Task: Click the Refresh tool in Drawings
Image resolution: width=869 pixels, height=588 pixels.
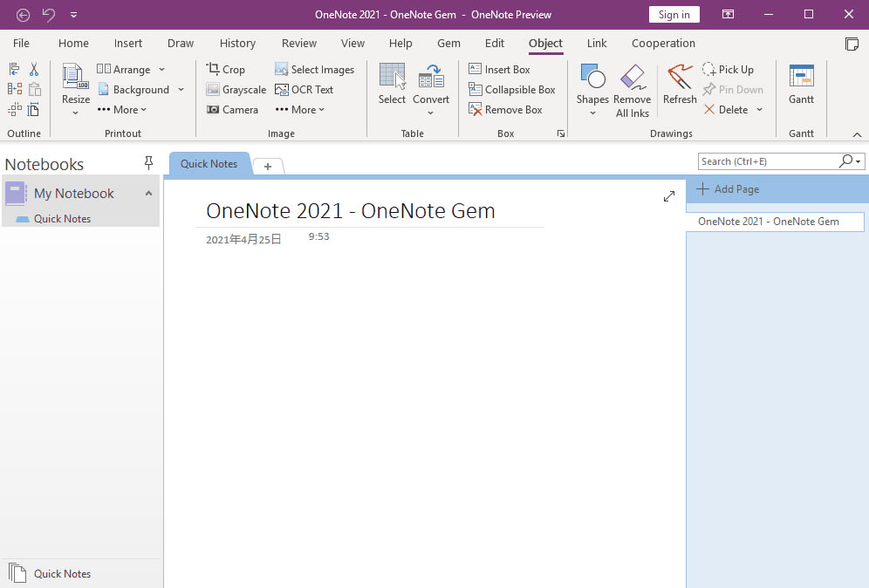Action: pyautogui.click(x=679, y=85)
